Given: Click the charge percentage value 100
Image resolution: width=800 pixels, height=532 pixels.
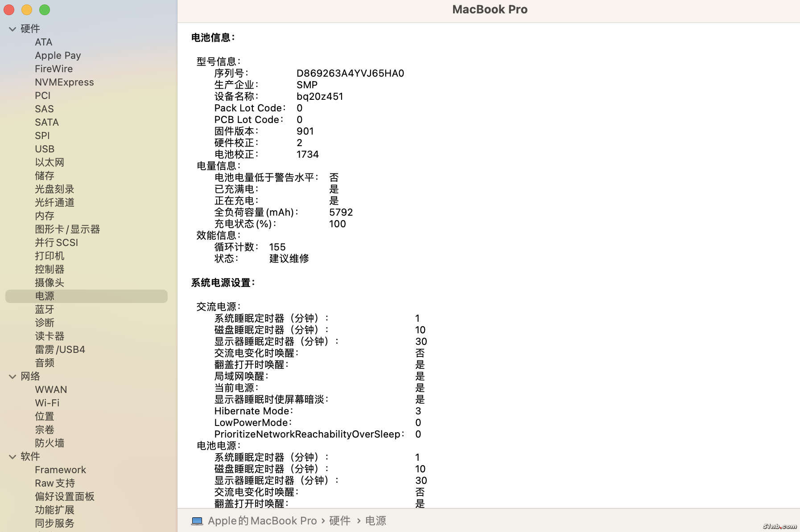Looking at the screenshot, I should point(338,224).
